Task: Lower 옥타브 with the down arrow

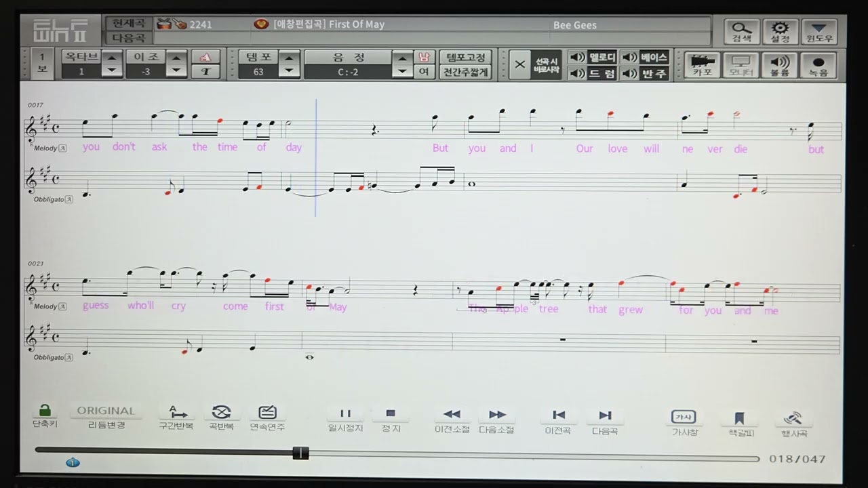Action: [x=113, y=71]
